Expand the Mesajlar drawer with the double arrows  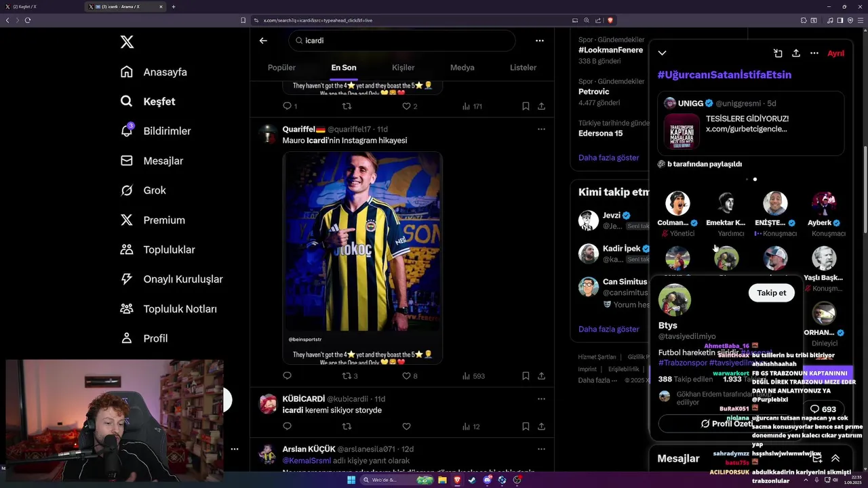point(835,459)
